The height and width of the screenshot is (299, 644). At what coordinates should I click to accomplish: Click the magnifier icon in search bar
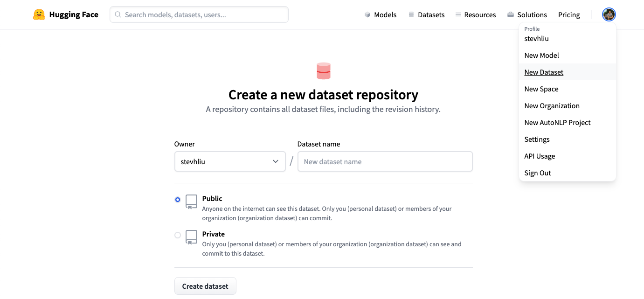118,15
